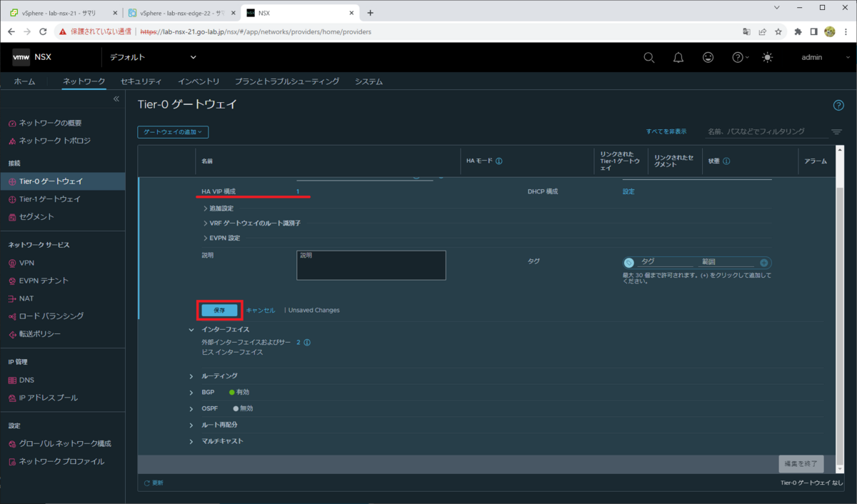Expand VRF ゲートウェイのルート識別子 section

[x=252, y=223]
